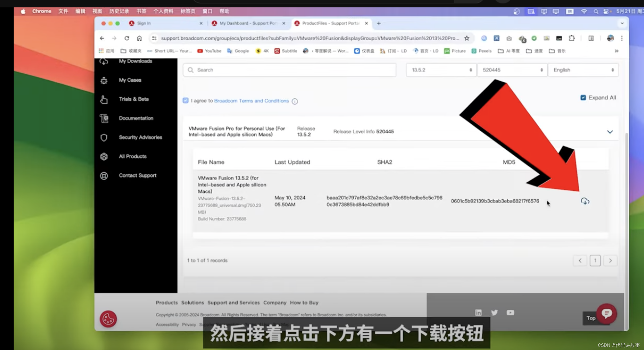Open the Security Advisories shield icon
This screenshot has width=644, height=350.
tap(104, 138)
